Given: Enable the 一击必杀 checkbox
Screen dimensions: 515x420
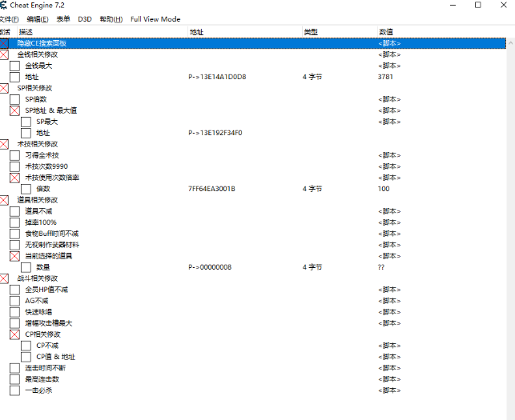Looking at the screenshot, I should 14,390.
